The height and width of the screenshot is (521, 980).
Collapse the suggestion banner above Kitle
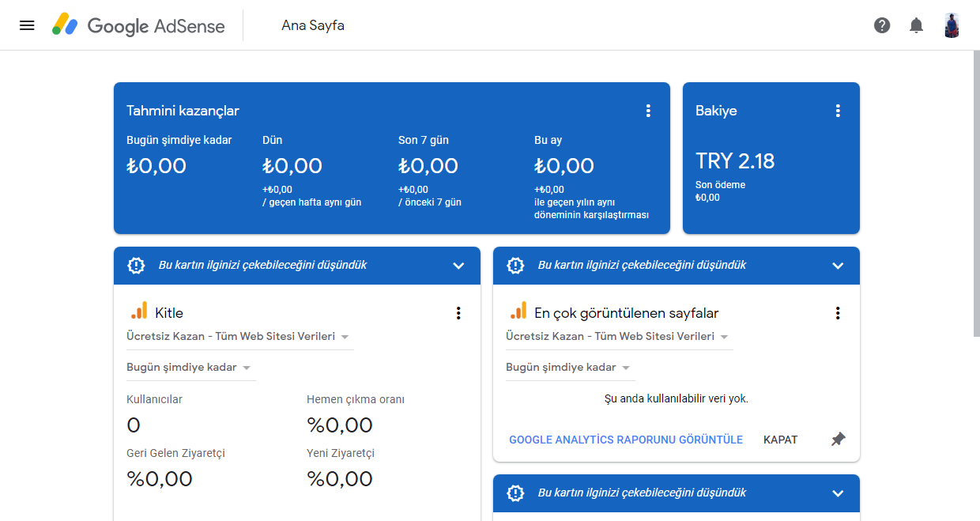click(458, 266)
